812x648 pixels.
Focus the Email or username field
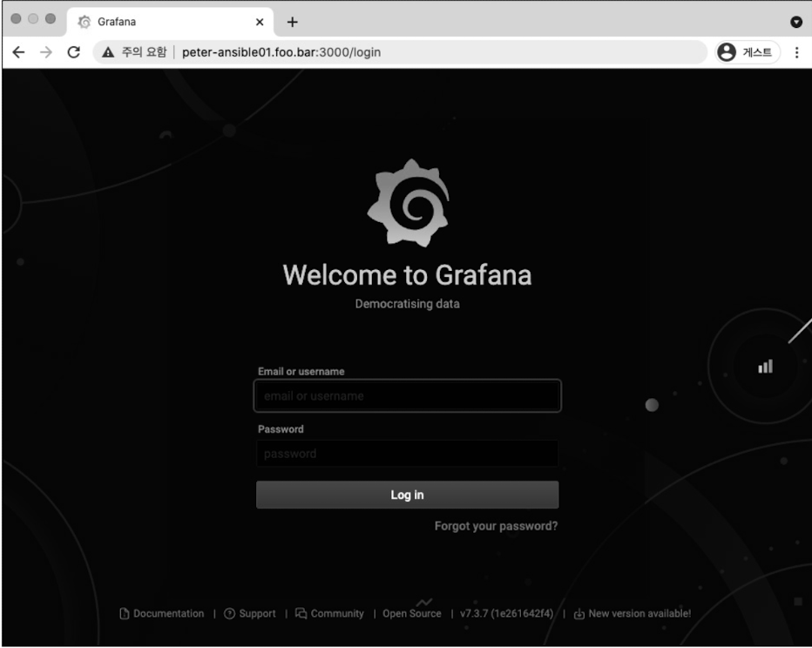407,396
